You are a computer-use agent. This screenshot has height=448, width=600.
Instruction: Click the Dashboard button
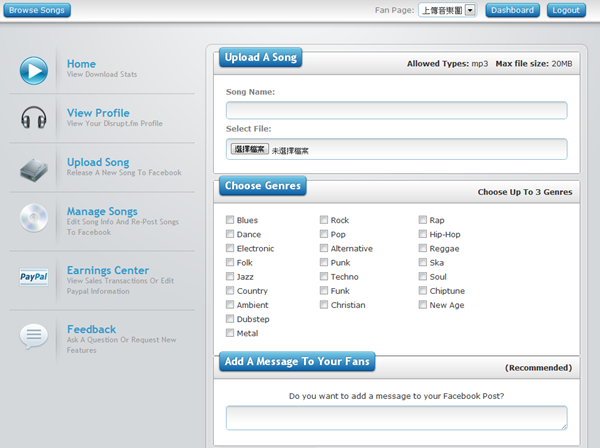[512, 10]
